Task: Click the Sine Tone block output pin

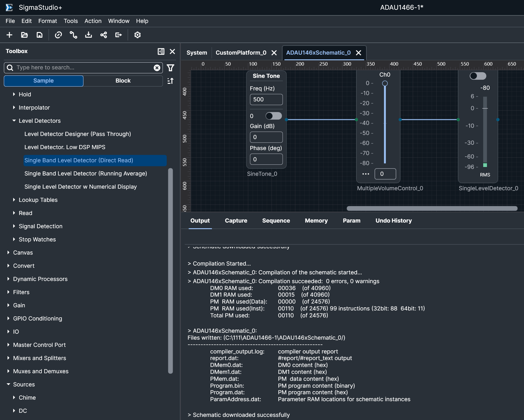Action: coord(286,120)
